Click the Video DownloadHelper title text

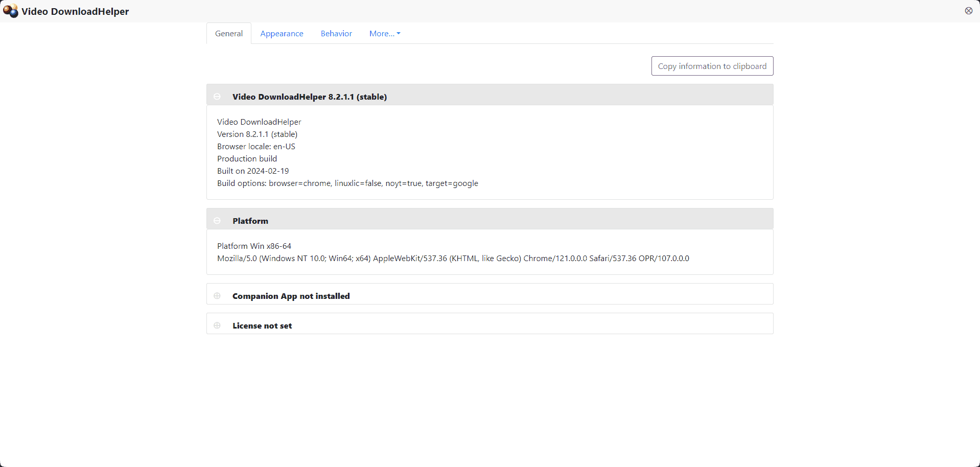coord(75,11)
